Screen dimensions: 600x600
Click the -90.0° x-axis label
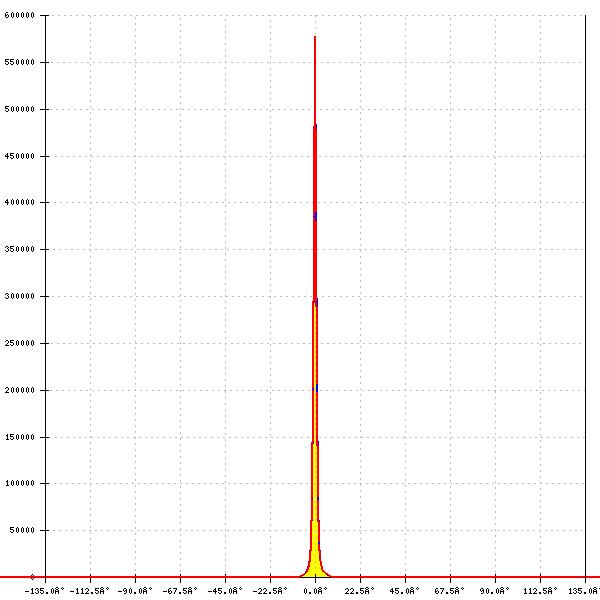pyautogui.click(x=136, y=591)
